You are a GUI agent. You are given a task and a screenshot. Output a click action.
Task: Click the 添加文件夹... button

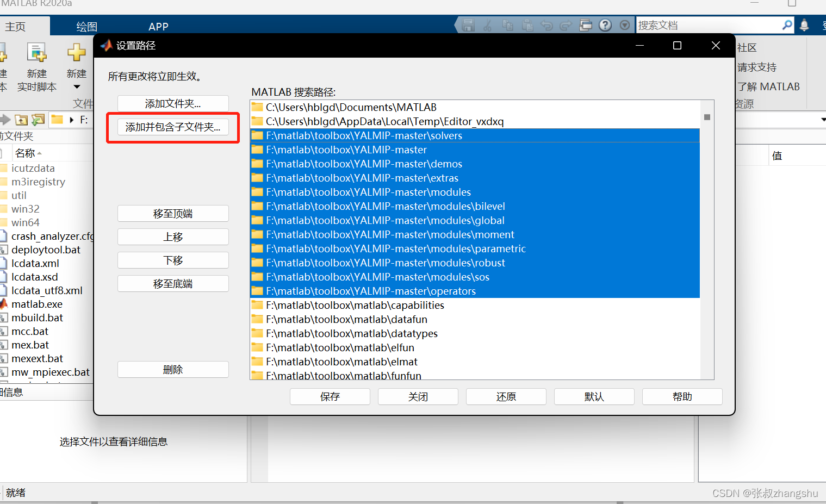pyautogui.click(x=173, y=103)
